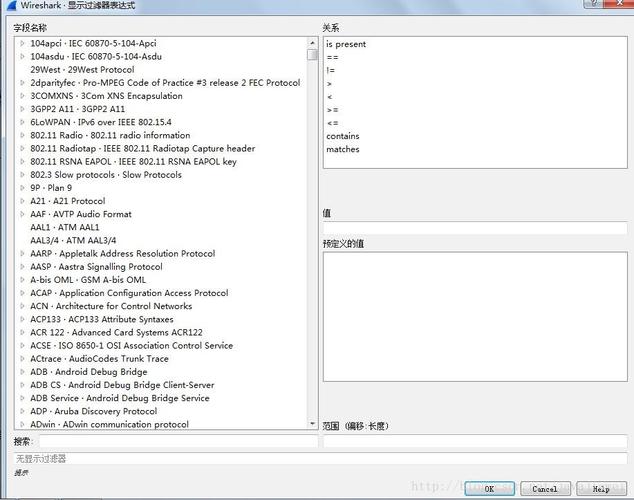
Task: Click the field list scroll-down arrow
Action: pos(312,424)
